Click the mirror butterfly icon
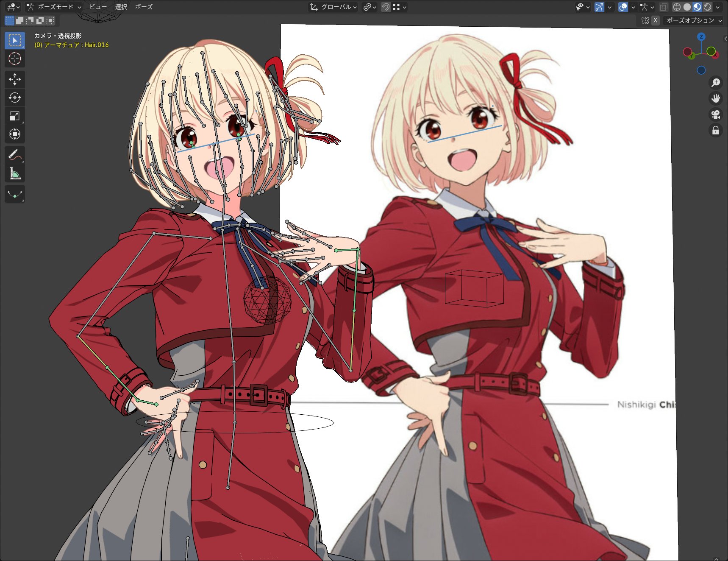This screenshot has height=561, width=728. (x=645, y=20)
